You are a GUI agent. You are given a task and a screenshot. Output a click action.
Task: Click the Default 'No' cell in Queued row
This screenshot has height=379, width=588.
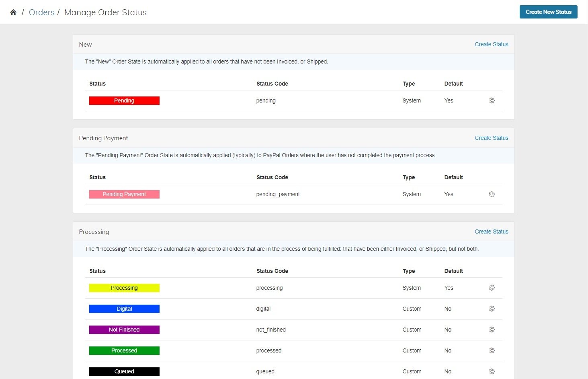[448, 371]
